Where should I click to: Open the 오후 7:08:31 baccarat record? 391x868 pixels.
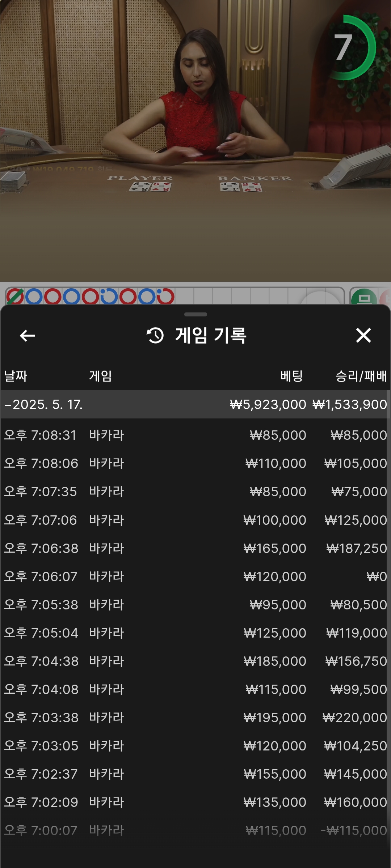(x=195, y=435)
